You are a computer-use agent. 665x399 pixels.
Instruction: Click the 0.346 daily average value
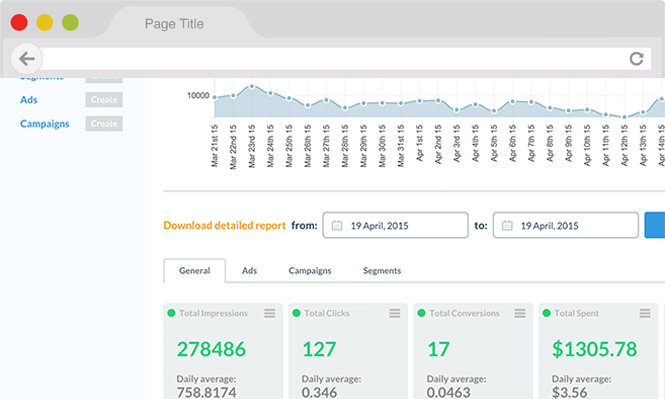pos(319,392)
